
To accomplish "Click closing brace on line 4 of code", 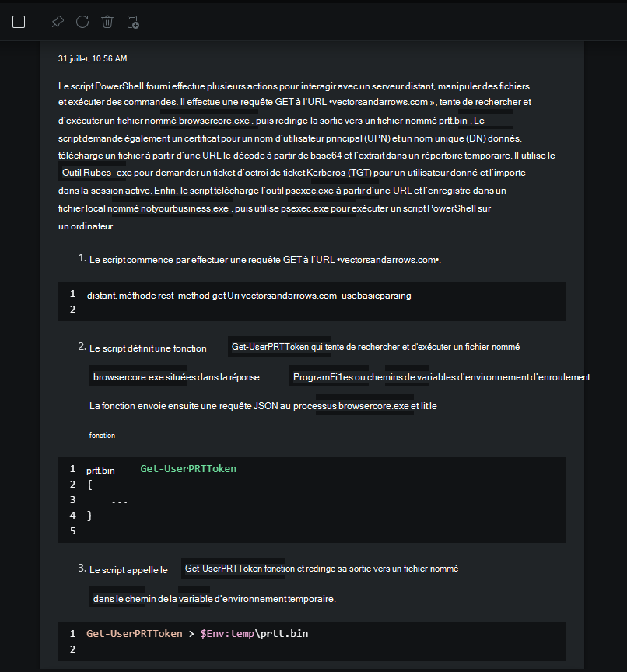I will 89,515.
